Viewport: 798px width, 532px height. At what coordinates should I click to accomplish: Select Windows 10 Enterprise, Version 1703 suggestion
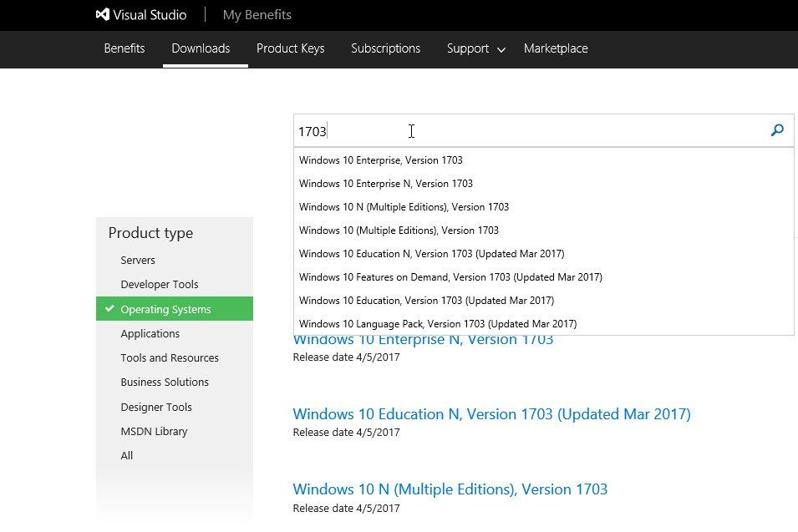(x=381, y=160)
